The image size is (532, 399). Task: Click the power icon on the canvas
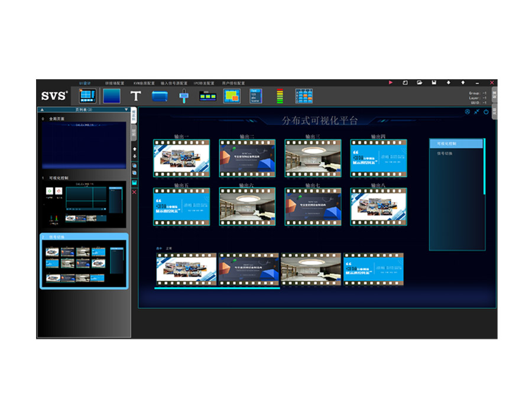(x=486, y=112)
